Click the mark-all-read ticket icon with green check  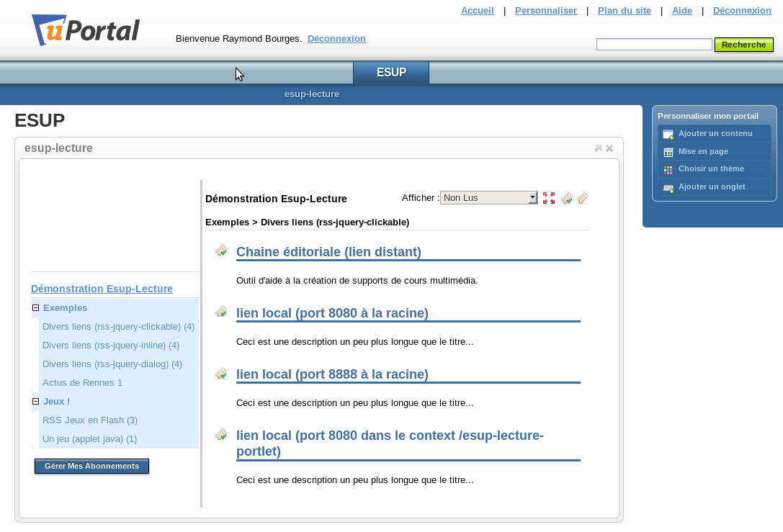click(x=567, y=198)
